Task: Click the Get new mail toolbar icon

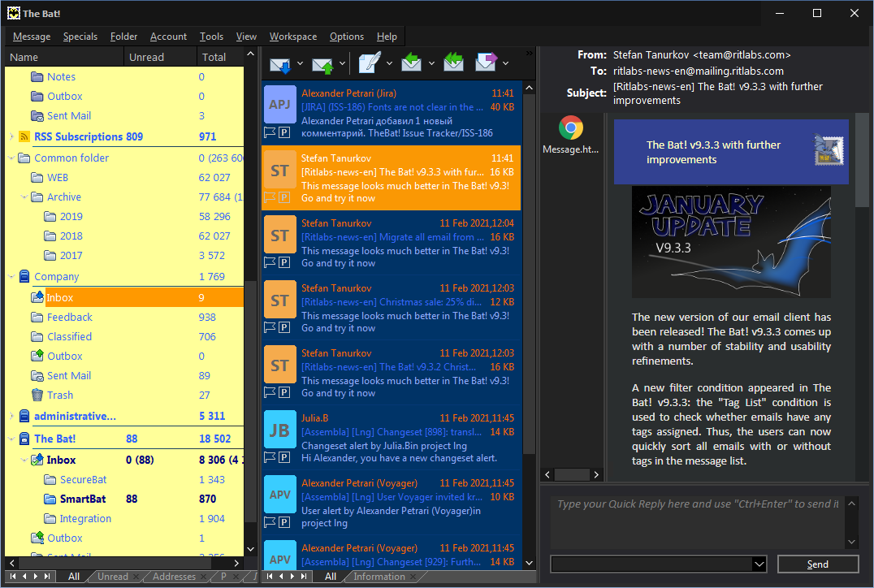Action: click(280, 63)
